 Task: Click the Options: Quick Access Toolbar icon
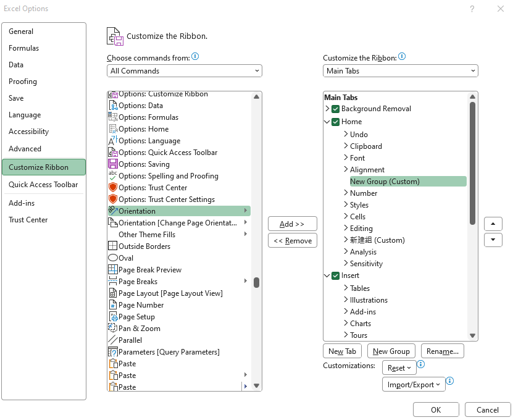(112, 153)
